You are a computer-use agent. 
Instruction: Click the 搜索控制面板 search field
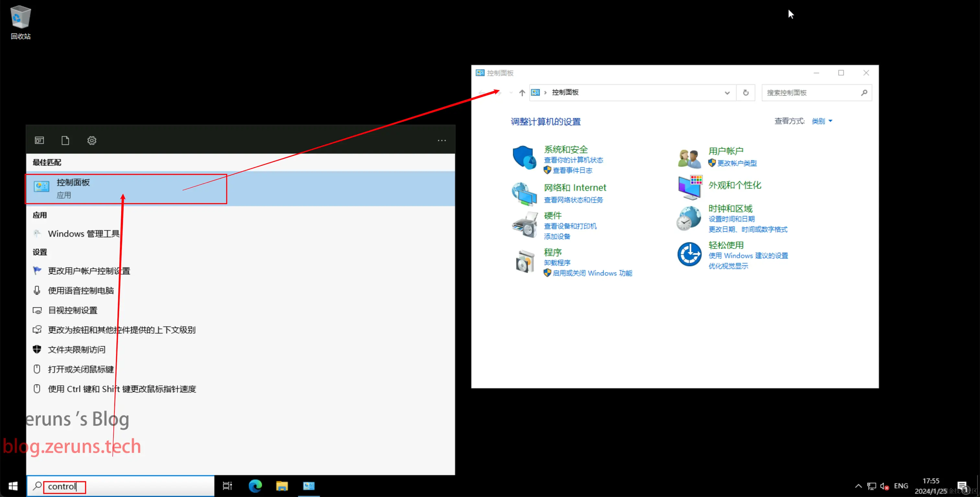[x=810, y=93]
